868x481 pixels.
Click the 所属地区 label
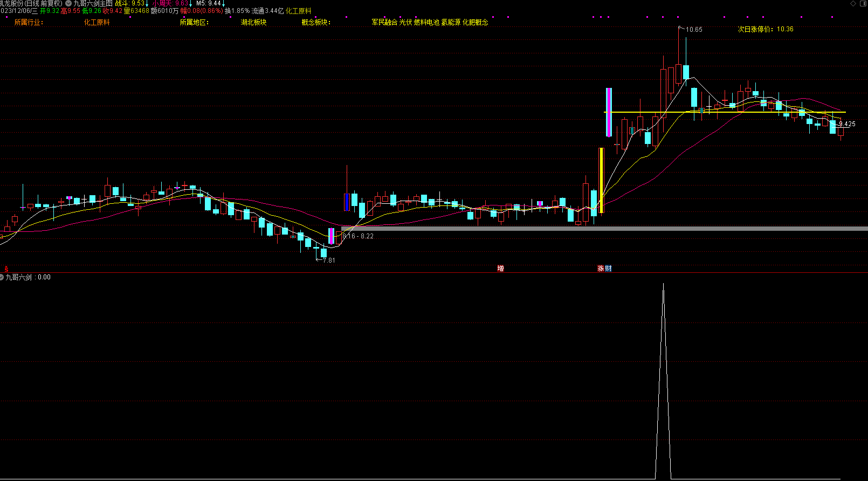(x=194, y=22)
